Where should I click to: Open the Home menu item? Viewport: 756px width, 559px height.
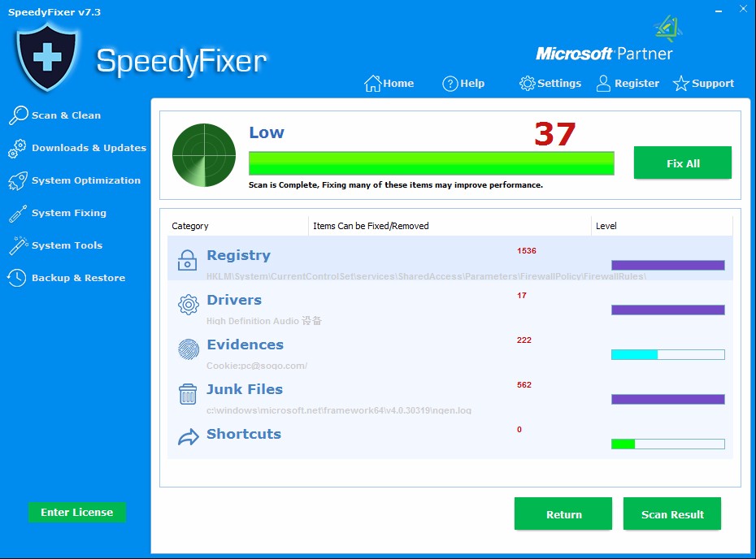coord(389,84)
